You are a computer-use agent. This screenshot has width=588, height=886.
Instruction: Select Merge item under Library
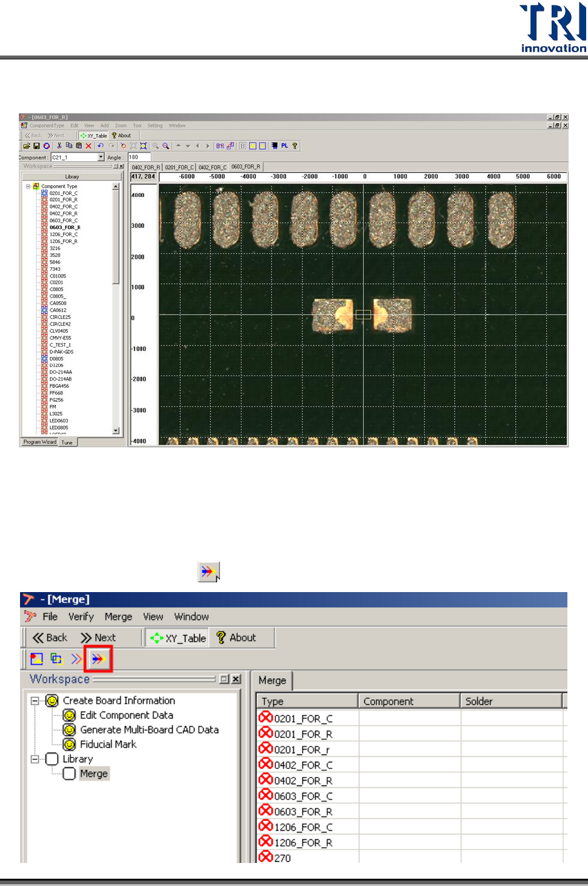93,774
